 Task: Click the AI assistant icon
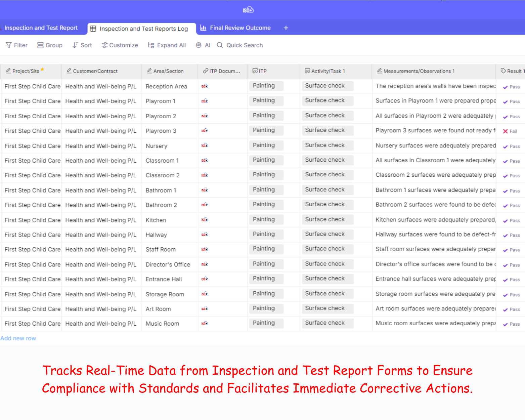point(199,45)
